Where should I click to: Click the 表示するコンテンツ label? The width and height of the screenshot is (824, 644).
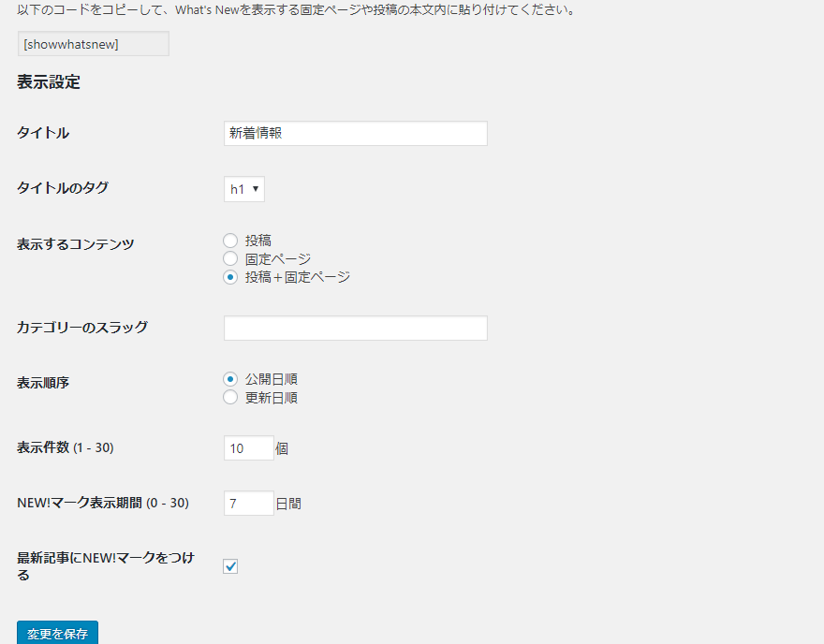tap(76, 244)
